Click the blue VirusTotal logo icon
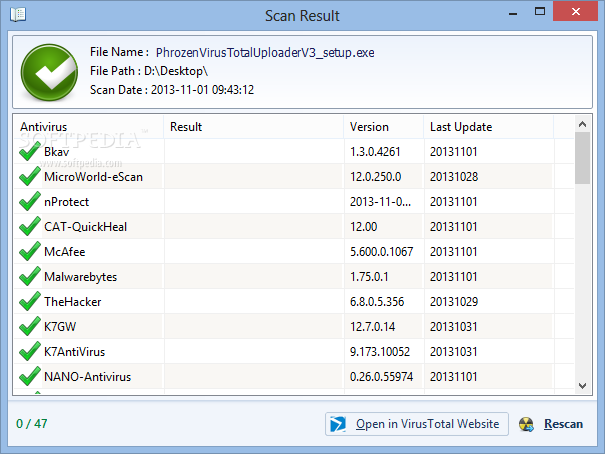This screenshot has height=454, width=605. [338, 424]
